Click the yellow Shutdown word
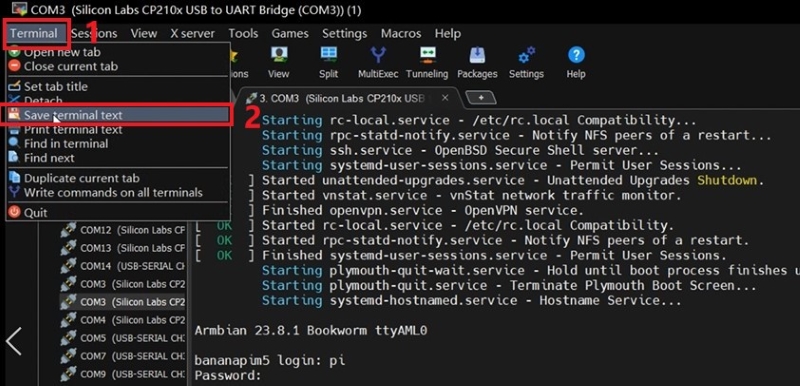This screenshot has width=800, height=386. click(727, 181)
